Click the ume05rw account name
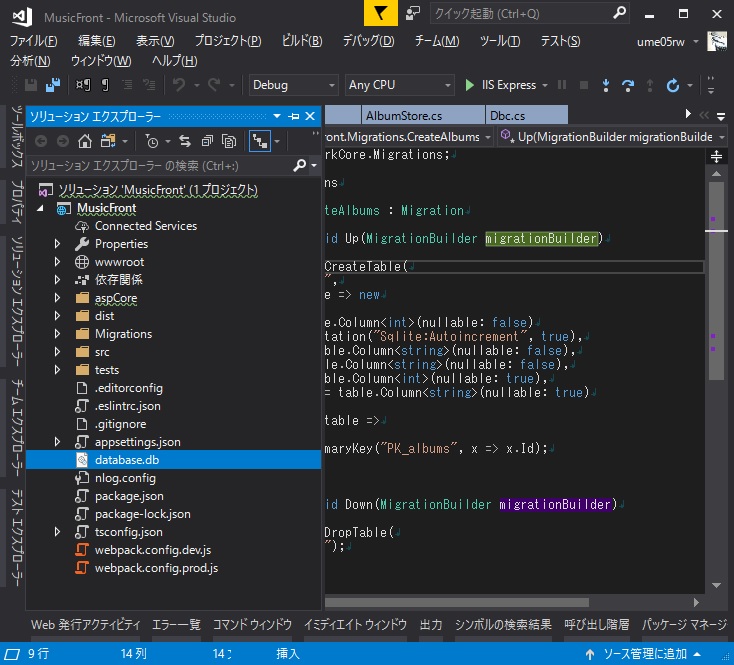Viewport: 734px width, 665px height. pyautogui.click(x=661, y=42)
